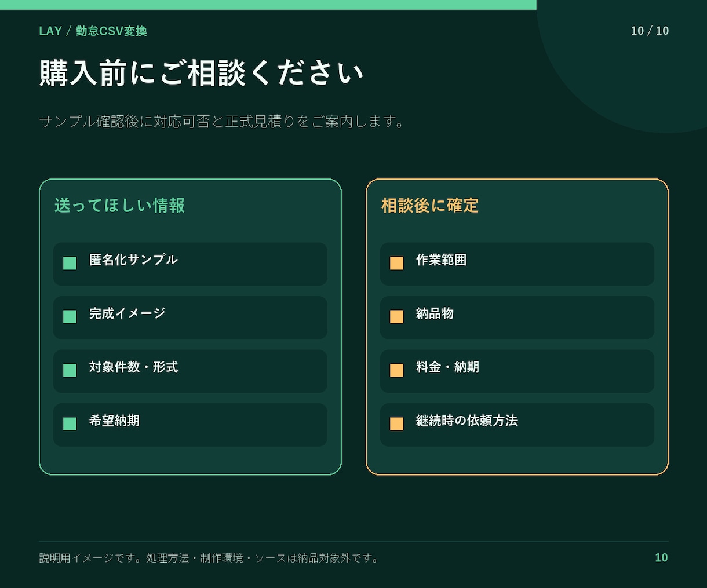Screen dimensions: 707x588
Task: Click the subtitle starting サンプル確認後に
Action: [x=221, y=122]
